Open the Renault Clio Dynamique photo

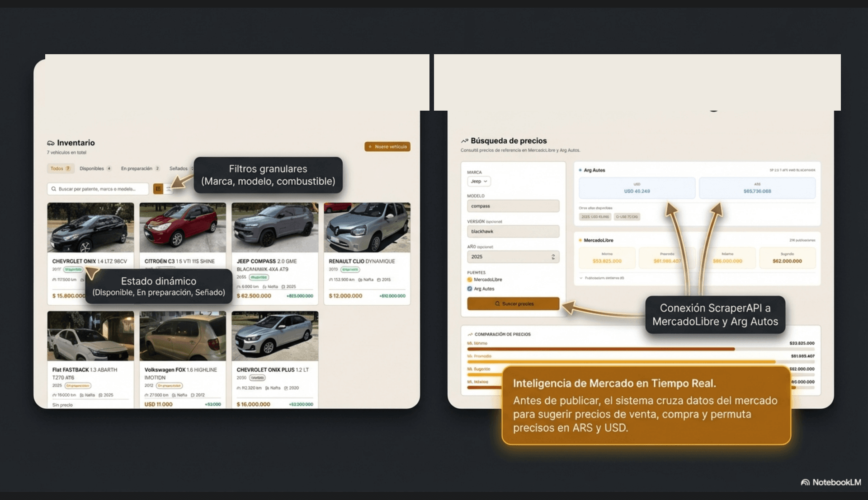tap(367, 227)
